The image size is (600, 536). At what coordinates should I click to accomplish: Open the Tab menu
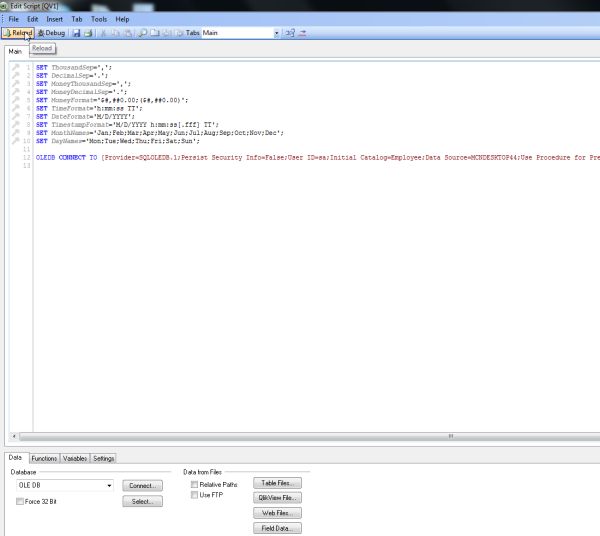[77, 19]
